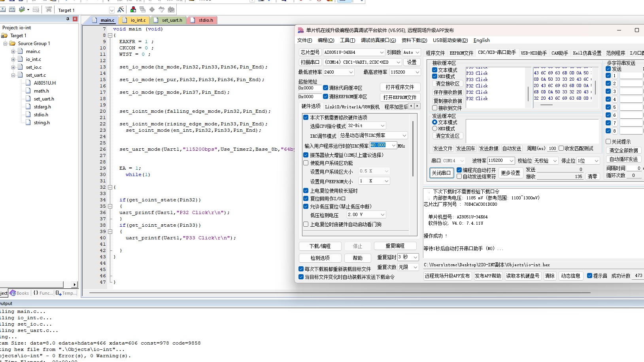Screen dimensions: 644x362
Task: Close the Project panel with red X
Action: pos(75,19)
